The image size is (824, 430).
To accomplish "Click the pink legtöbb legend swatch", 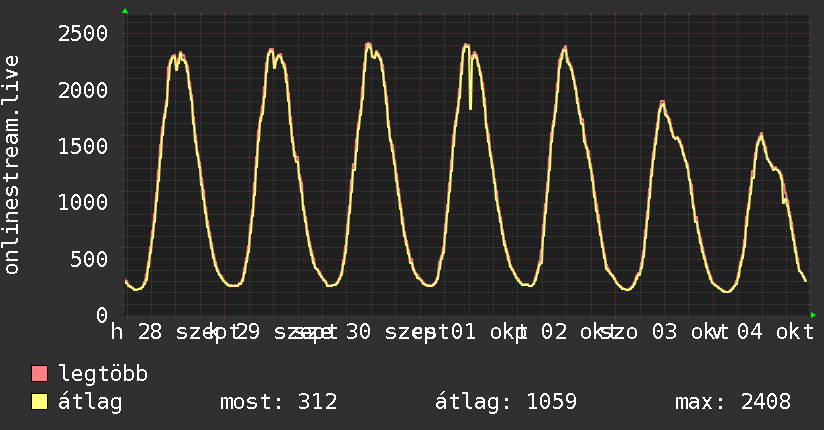I will (39, 373).
